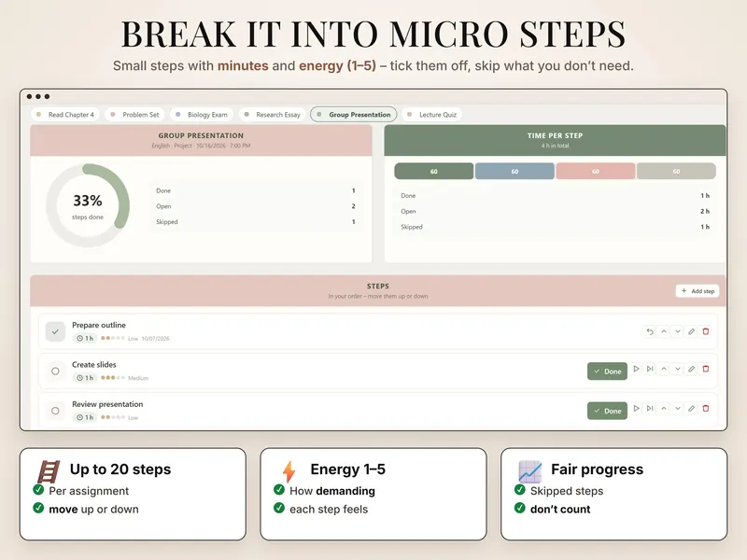747x560 pixels.
Task: Switch to Research Essay tab
Action: pos(272,115)
